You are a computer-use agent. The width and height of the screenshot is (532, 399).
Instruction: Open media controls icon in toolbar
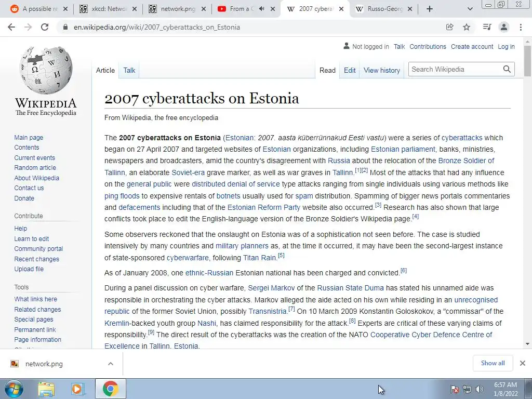pyautogui.click(x=487, y=27)
